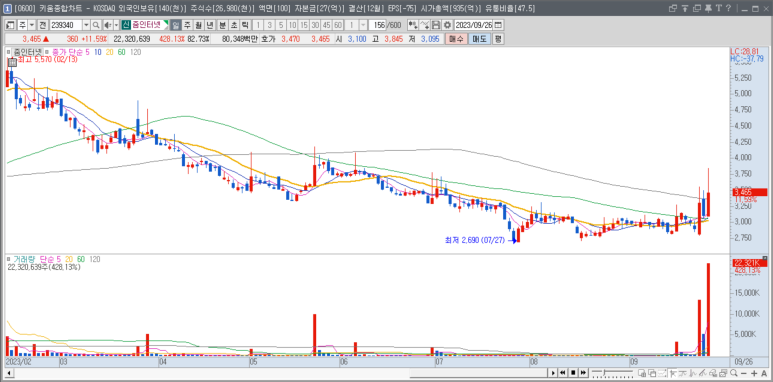Image resolution: width=773 pixels, height=382 pixels.
Task: Click the leftmost toolbar layout icon
Action: 10,25
